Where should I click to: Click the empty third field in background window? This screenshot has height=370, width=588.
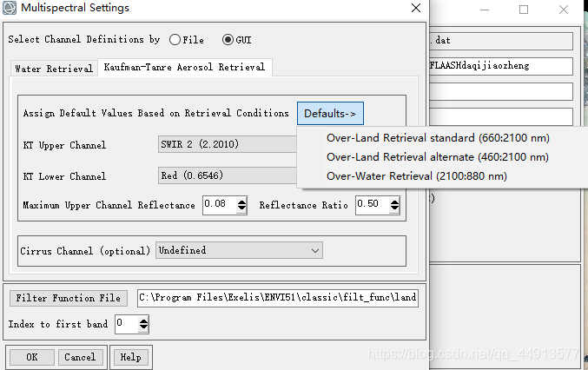pyautogui.click(x=501, y=91)
